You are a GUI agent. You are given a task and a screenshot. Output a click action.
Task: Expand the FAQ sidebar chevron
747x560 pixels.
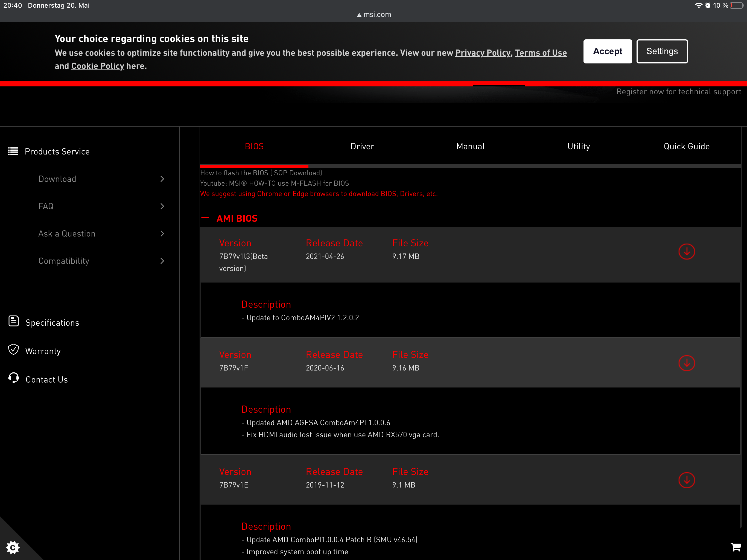(162, 206)
